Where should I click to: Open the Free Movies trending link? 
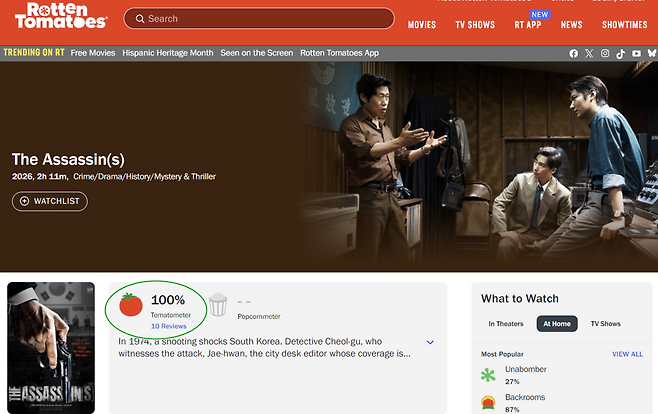click(93, 53)
